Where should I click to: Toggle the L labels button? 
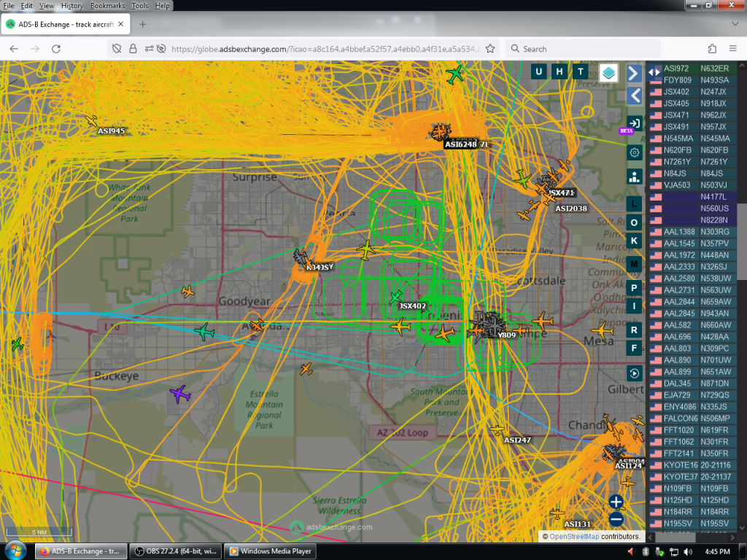click(x=634, y=204)
